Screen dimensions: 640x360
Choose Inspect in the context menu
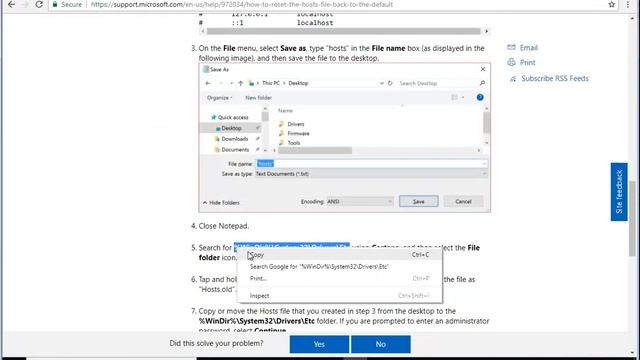point(340,296)
